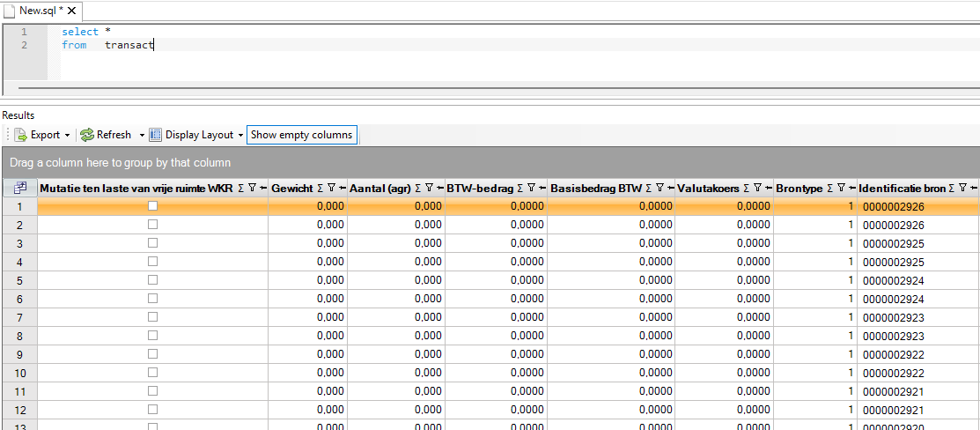Click the pin arrow icon in the Brontype header
980x430 pixels.
851,187
